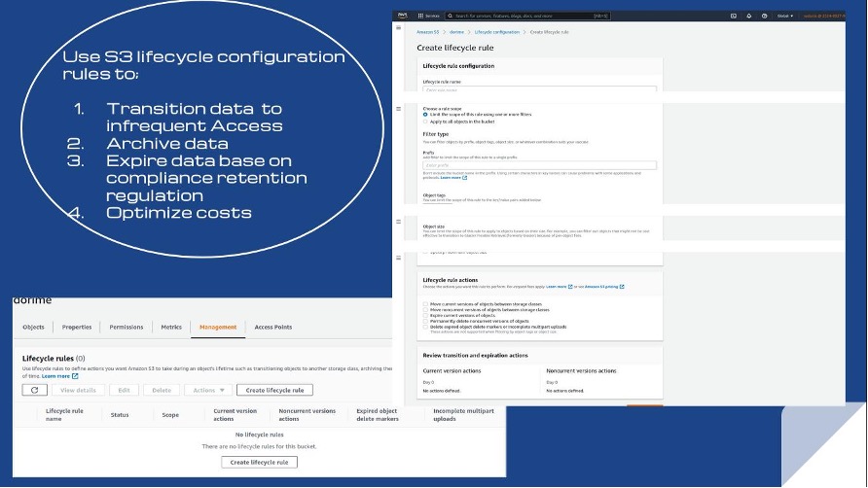The width and height of the screenshot is (868, 488).
Task: Check 'Move current versions between storage classes'
Action: click(x=425, y=303)
